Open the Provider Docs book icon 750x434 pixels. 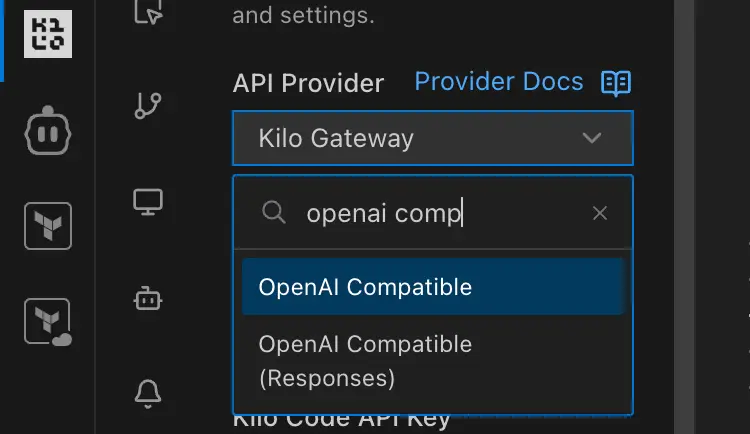(616, 83)
